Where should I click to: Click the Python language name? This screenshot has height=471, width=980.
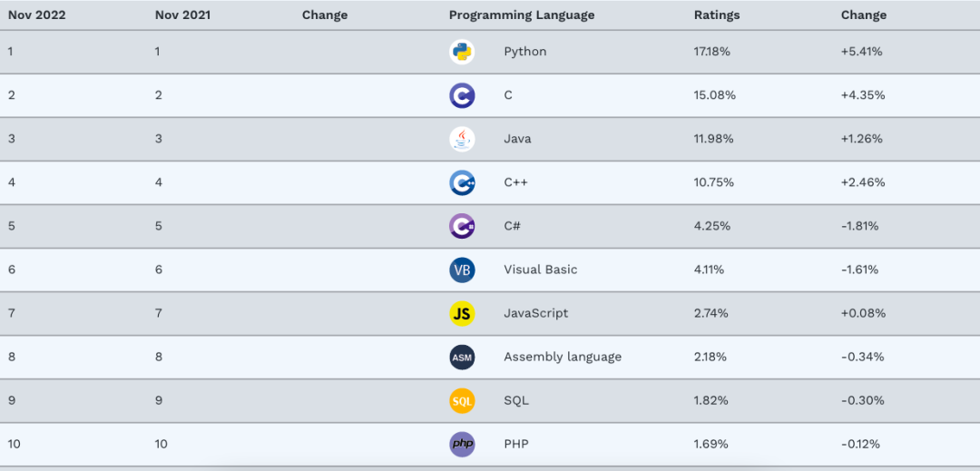525,52
